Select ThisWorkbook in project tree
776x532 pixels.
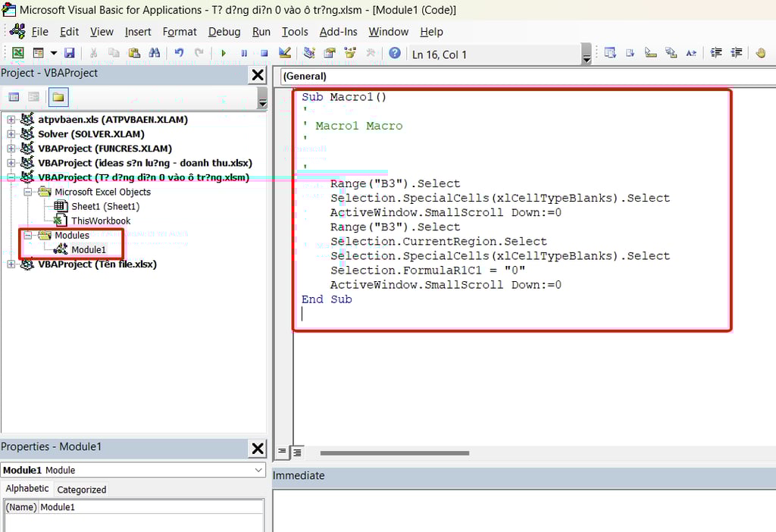101,221
